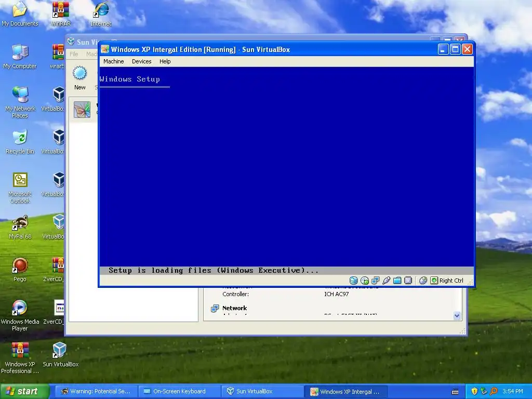532x399 pixels.
Task: Maximize the Windows XP Intergal Edition VM window
Action: (455, 49)
